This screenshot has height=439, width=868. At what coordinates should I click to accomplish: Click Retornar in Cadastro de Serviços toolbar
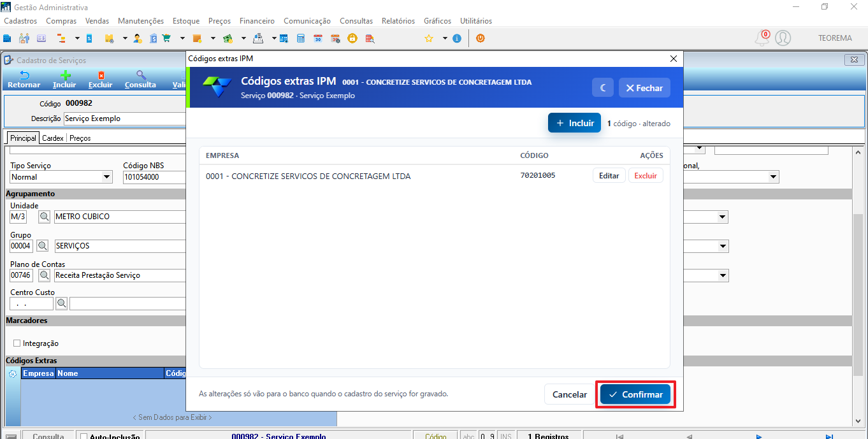click(x=24, y=80)
